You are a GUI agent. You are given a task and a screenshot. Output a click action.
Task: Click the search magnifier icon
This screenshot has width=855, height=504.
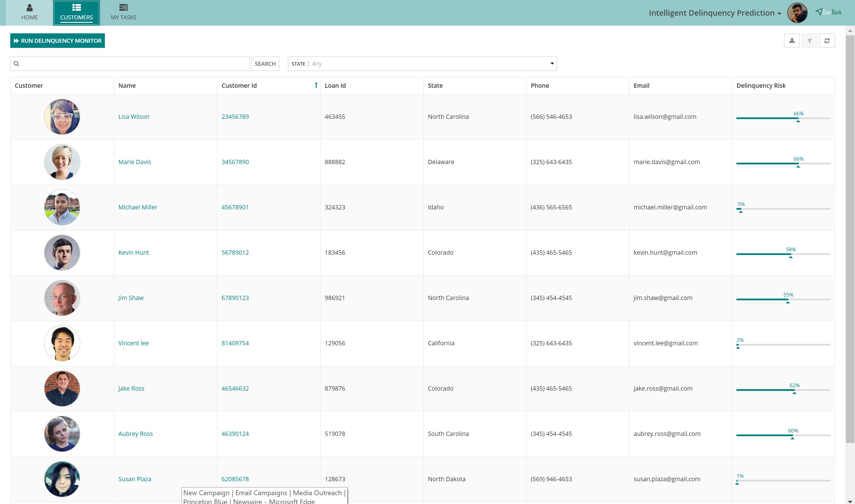click(x=16, y=64)
